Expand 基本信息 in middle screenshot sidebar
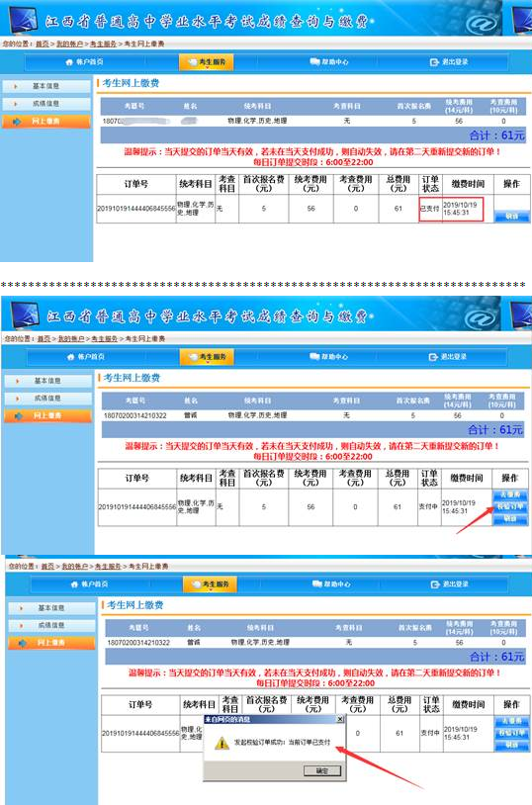 point(47,381)
